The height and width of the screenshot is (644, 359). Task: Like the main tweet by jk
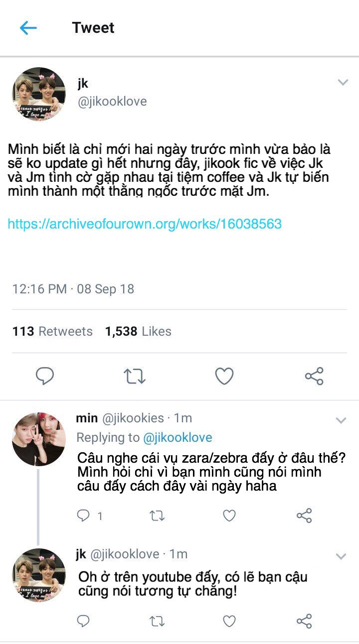224,376
